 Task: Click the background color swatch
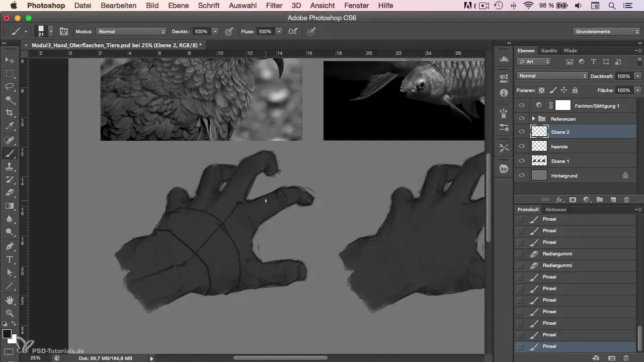pyautogui.click(x=13, y=339)
